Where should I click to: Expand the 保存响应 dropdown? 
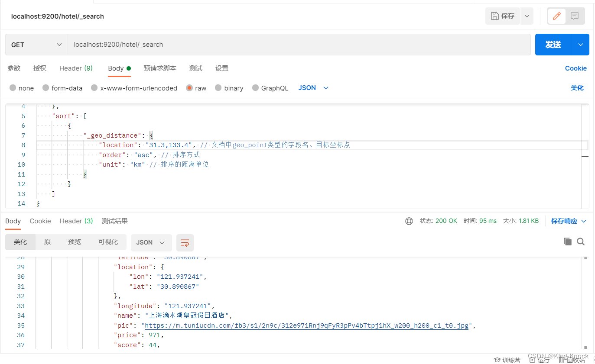pos(569,221)
